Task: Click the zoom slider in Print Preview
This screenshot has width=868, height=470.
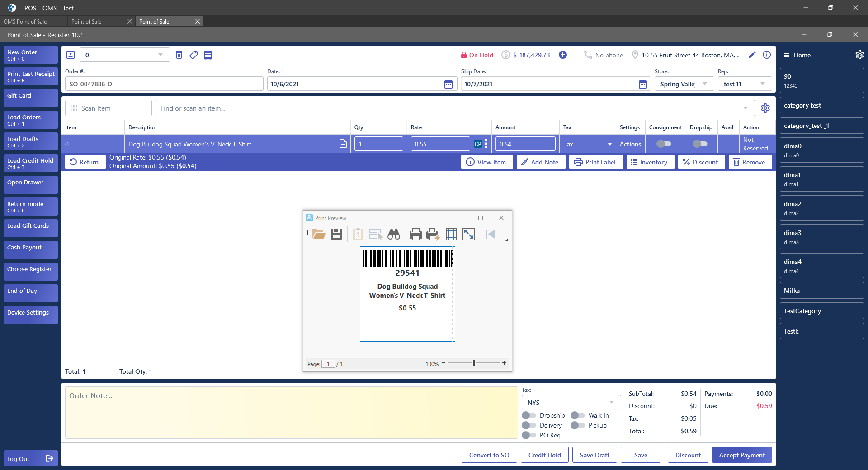Action: point(474,363)
